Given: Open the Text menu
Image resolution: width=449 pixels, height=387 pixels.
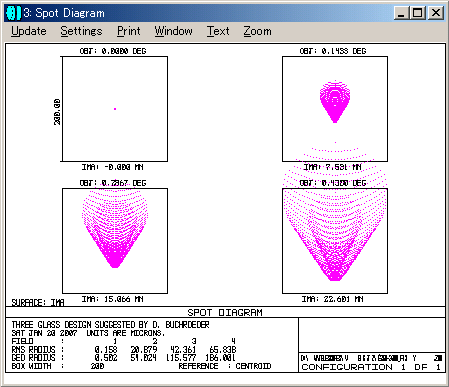Looking at the screenshot, I should click(x=218, y=31).
